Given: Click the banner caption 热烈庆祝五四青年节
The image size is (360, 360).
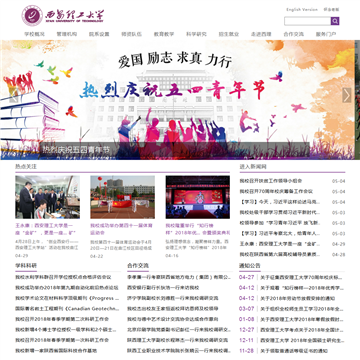Looking at the screenshot, I should tap(75, 150).
